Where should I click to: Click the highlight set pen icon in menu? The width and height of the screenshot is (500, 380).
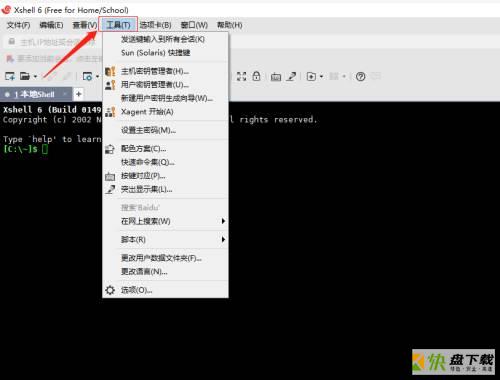click(110, 189)
